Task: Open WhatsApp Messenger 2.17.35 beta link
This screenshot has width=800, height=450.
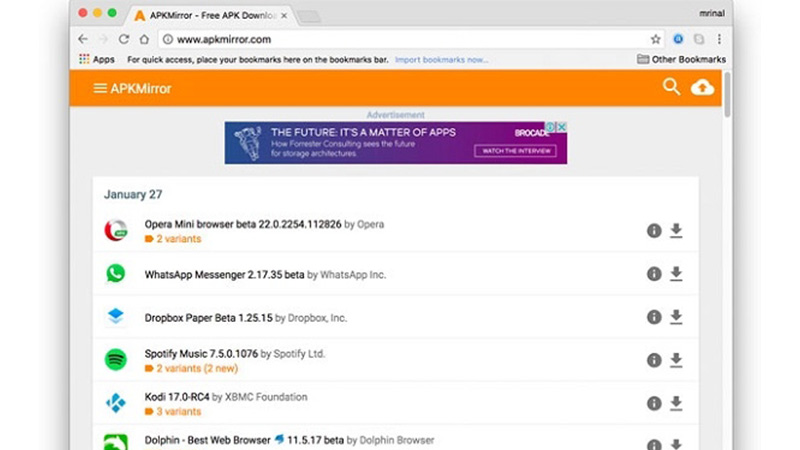Action: [224, 274]
